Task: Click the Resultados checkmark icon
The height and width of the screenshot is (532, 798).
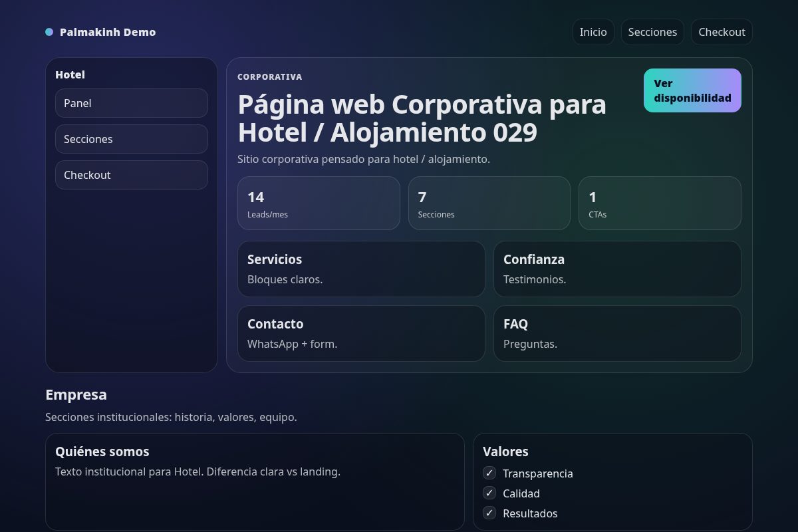Action: pos(489,513)
